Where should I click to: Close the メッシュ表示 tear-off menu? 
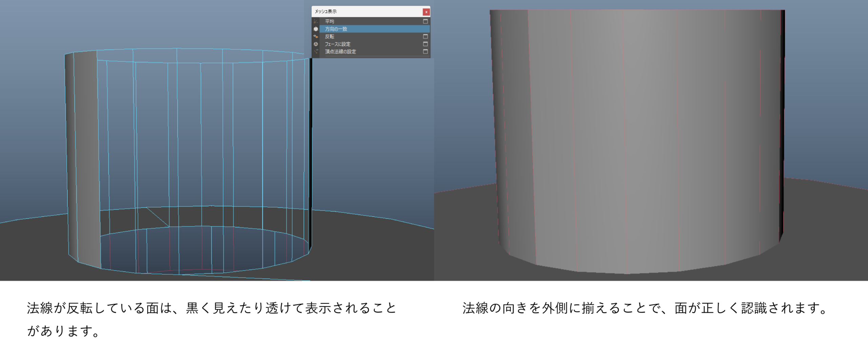[x=426, y=12]
